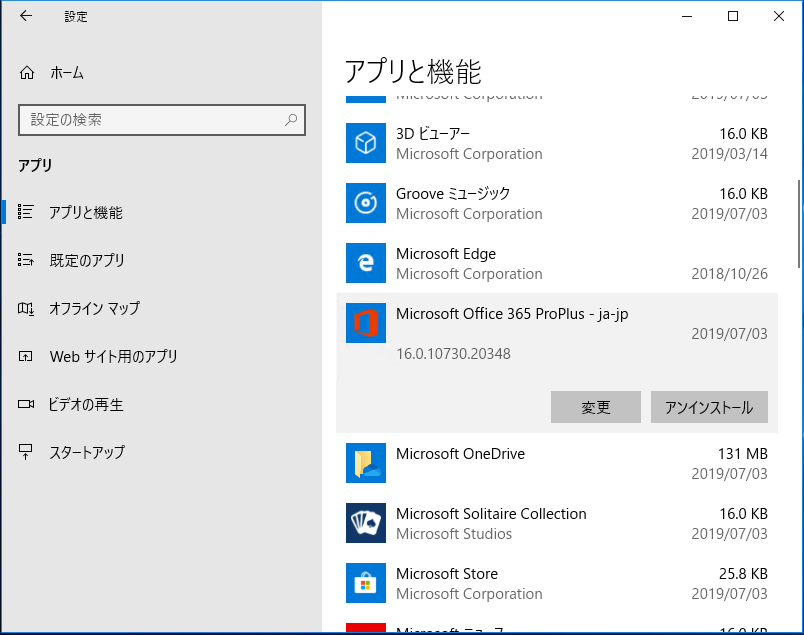Select 3D ビューアー app name

click(x=433, y=134)
